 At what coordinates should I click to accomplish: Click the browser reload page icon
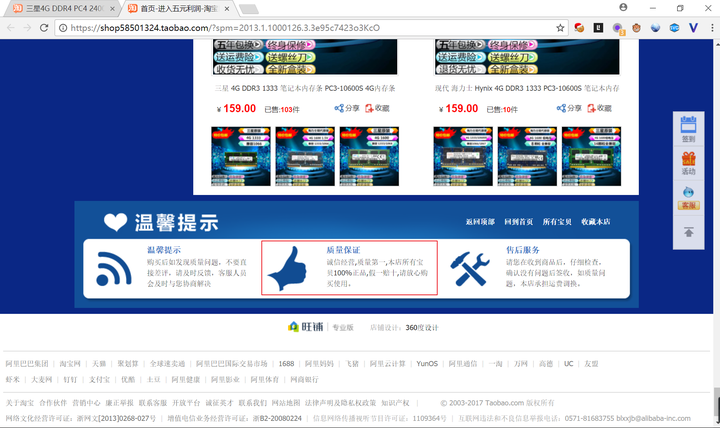coord(44,28)
